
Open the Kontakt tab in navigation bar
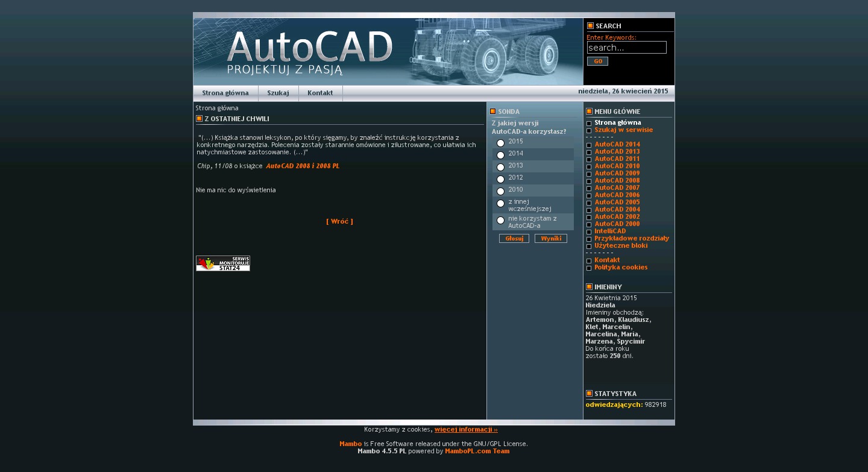[x=320, y=93]
